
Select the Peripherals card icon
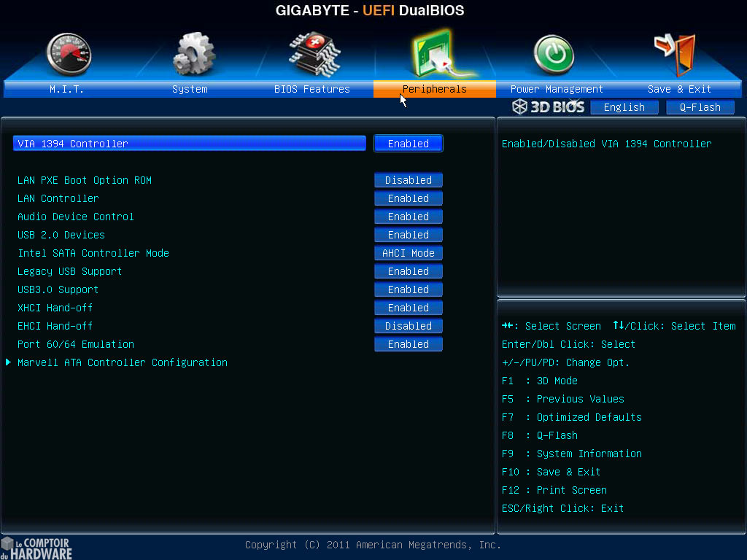pos(433,55)
